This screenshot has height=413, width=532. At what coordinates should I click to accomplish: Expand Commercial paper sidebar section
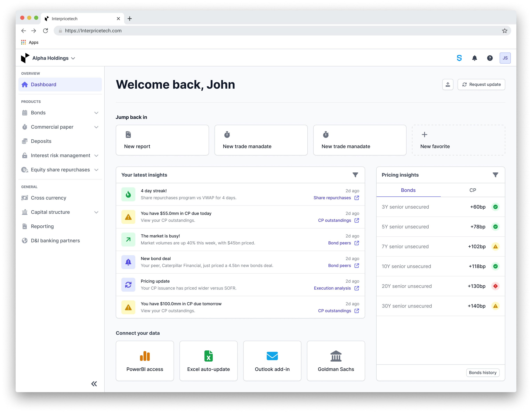pos(96,127)
